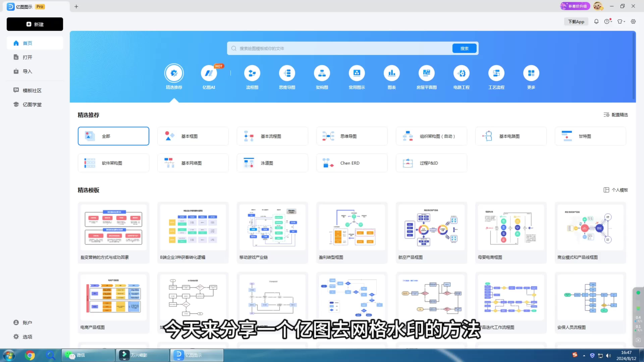This screenshot has width=644, height=362.
Task: Choose 泳道图 swimlane diagram type
Action: pos(273,163)
